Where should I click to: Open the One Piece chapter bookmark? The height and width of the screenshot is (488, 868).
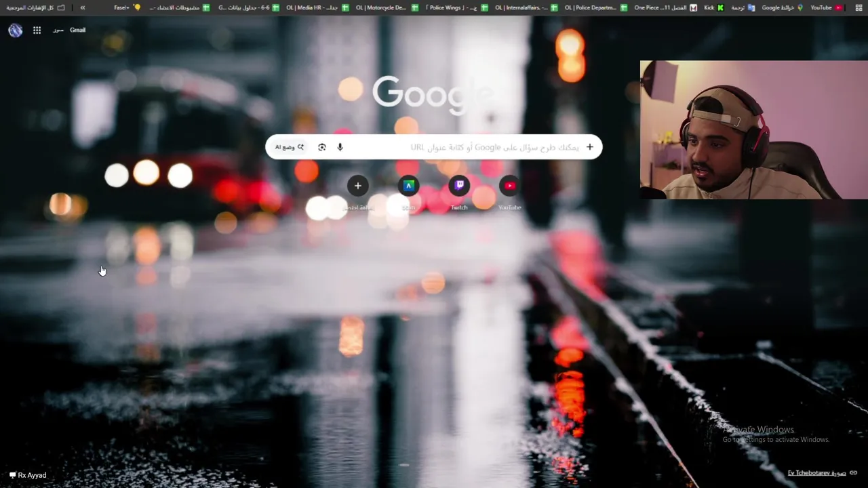click(665, 7)
